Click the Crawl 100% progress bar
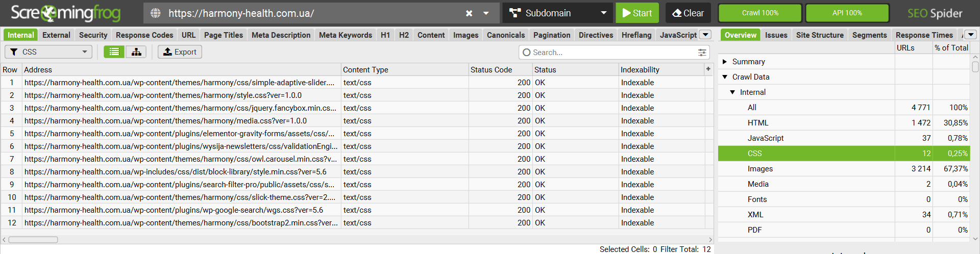Screen dimensions: 980x254 click(760, 13)
